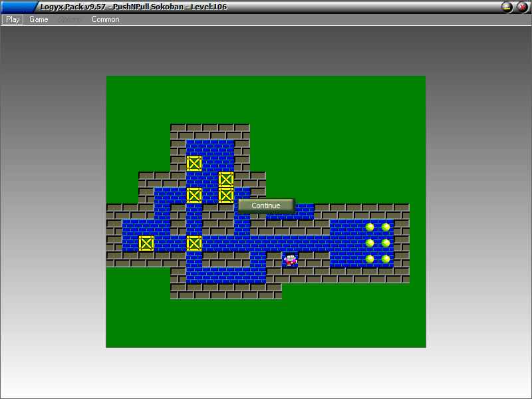Click the bottom-right green goal ball
This screenshot has height=399, width=532.
(386, 259)
